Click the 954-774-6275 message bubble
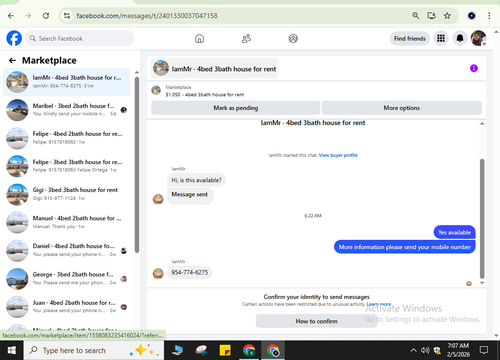The height and width of the screenshot is (360, 500). [189, 273]
